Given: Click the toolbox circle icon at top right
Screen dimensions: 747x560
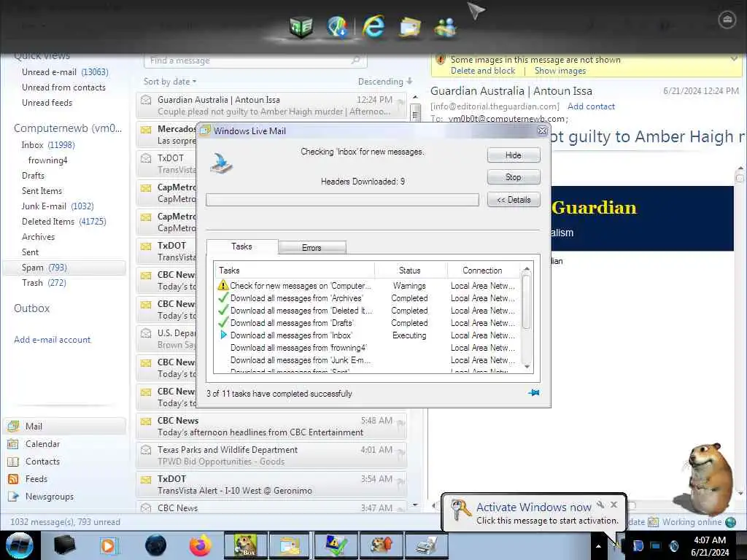Looking at the screenshot, I should click(x=727, y=20).
